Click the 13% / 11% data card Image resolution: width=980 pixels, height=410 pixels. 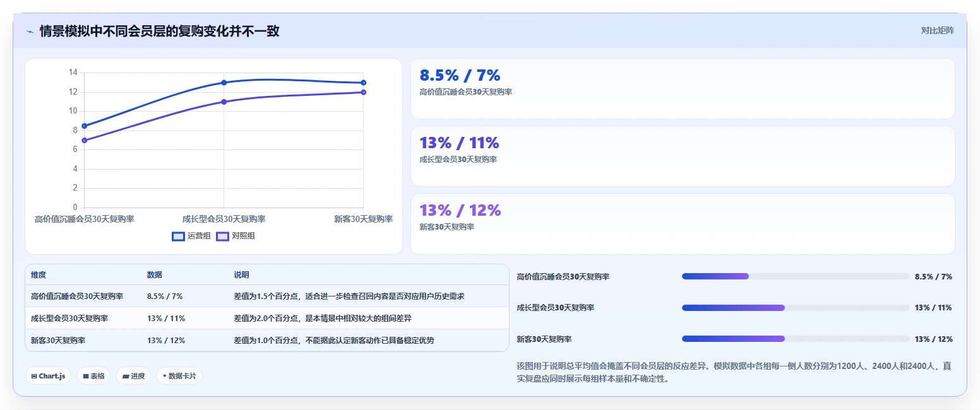click(683, 156)
